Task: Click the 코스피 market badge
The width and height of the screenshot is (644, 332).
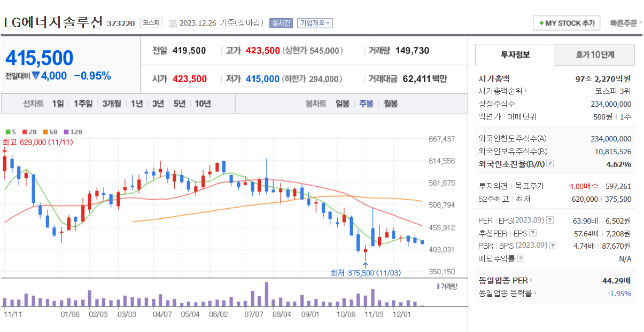Action: click(x=152, y=23)
